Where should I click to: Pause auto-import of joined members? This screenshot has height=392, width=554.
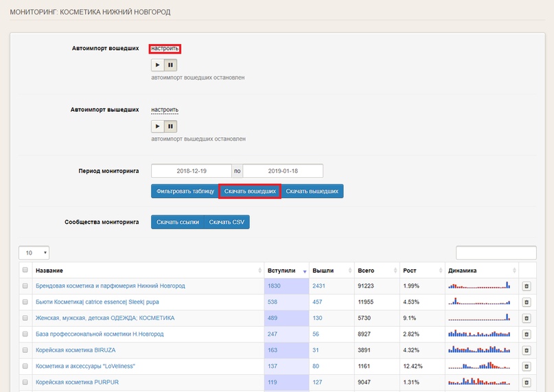(171, 65)
